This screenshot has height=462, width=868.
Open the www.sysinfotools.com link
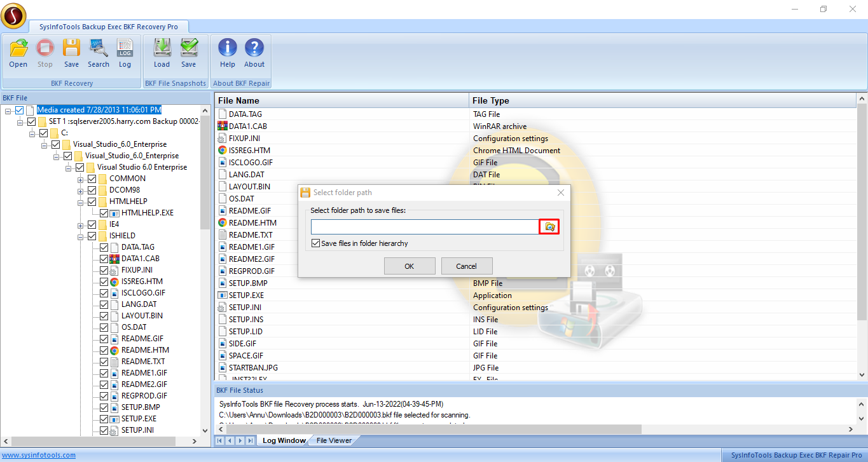point(39,455)
